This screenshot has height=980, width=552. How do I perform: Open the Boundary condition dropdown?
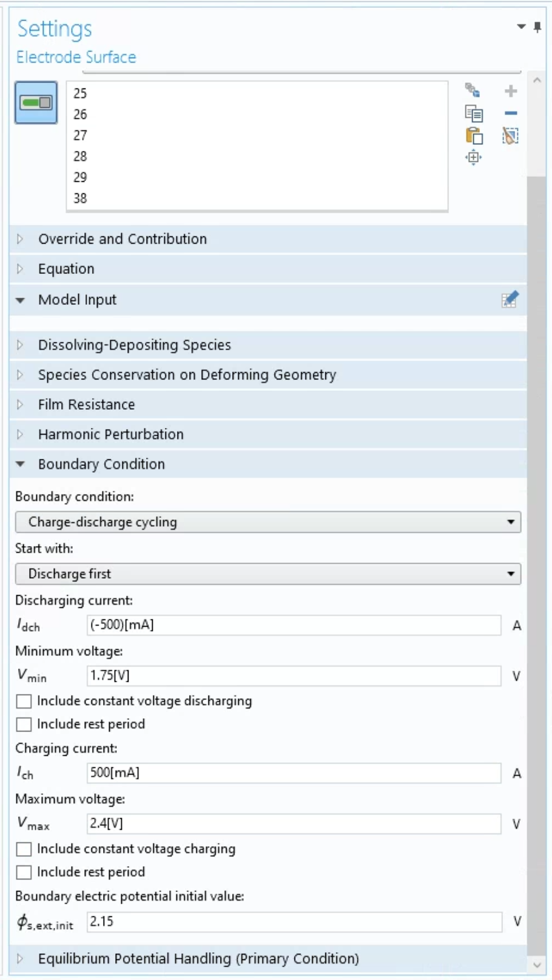pos(268,522)
